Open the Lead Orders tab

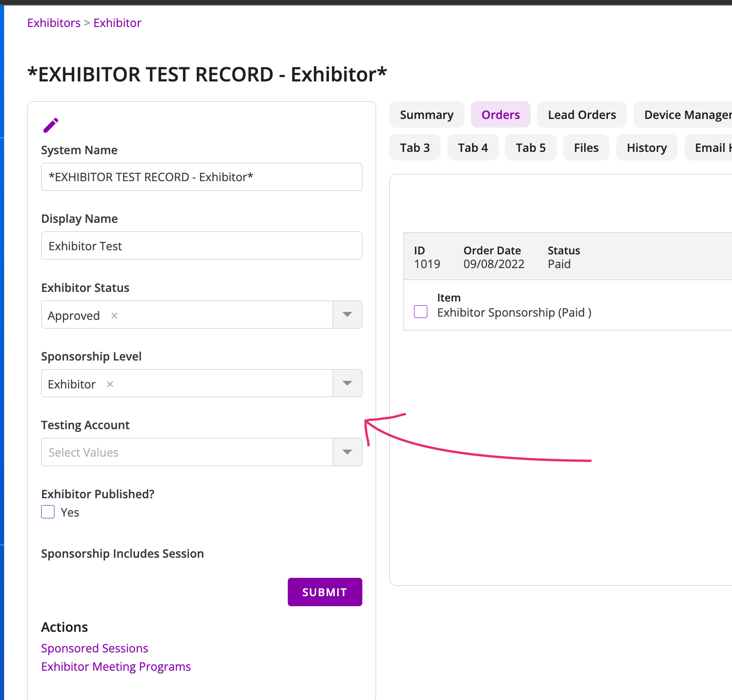[x=581, y=115]
